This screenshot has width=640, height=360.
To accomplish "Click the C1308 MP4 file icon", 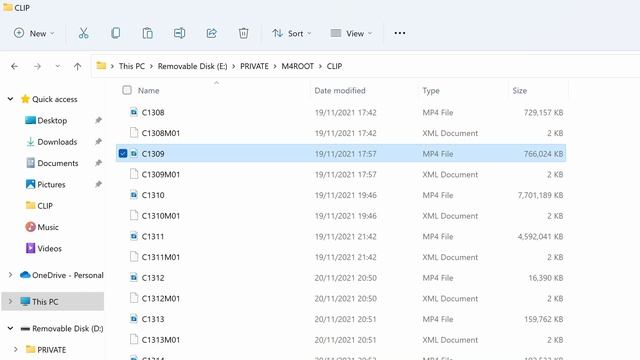I will point(134,112).
